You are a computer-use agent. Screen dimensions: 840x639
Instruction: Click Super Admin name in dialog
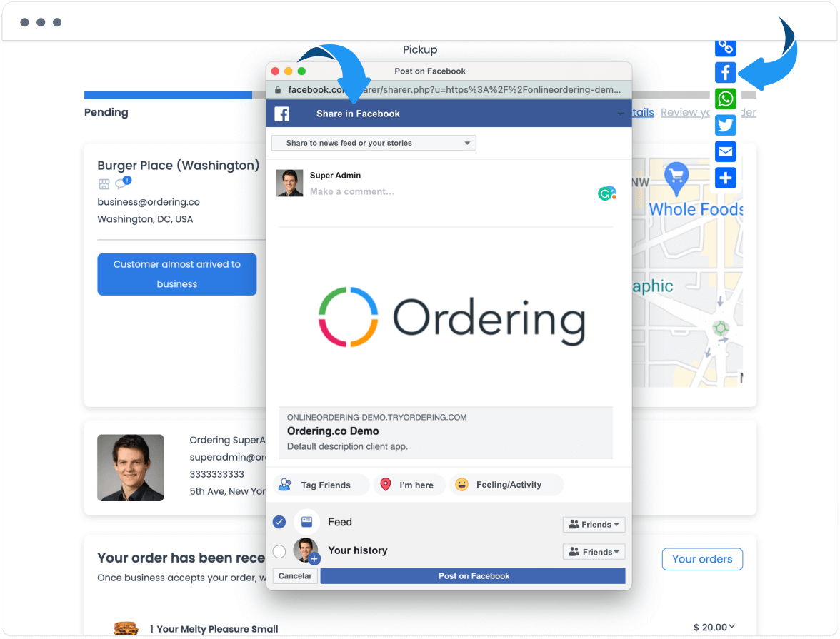[x=336, y=175]
